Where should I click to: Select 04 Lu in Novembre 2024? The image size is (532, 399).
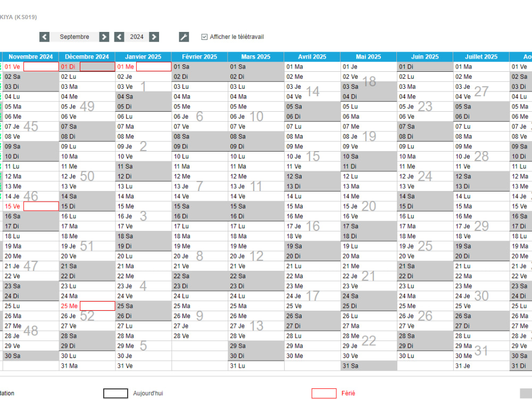coord(30,97)
